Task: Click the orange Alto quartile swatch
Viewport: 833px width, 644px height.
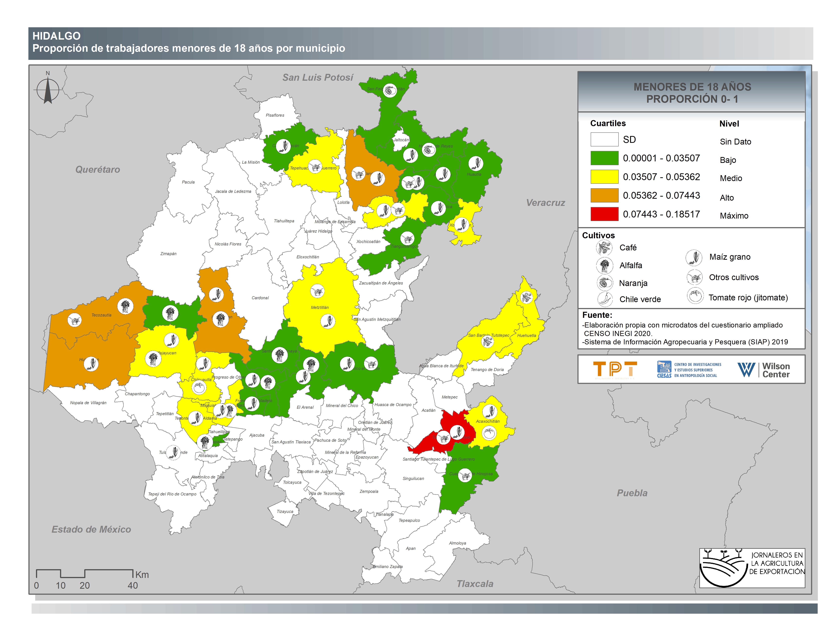Action: point(604,195)
